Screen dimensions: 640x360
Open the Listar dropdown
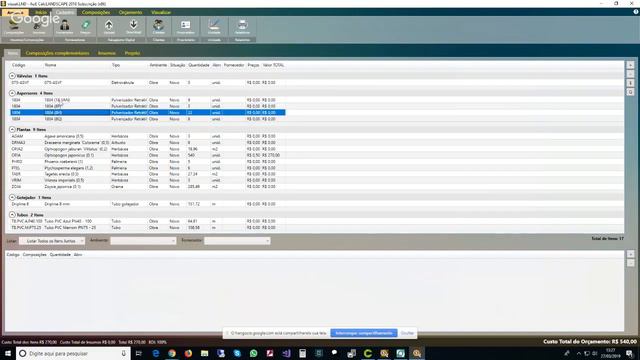coord(52,241)
